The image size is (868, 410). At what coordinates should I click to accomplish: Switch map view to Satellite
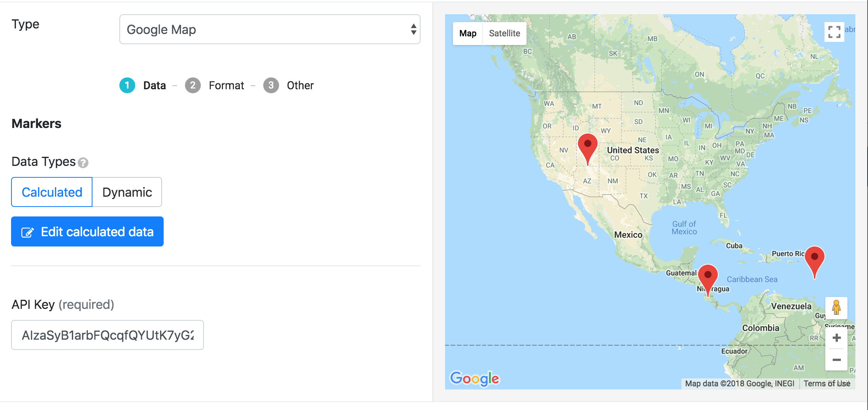point(504,34)
